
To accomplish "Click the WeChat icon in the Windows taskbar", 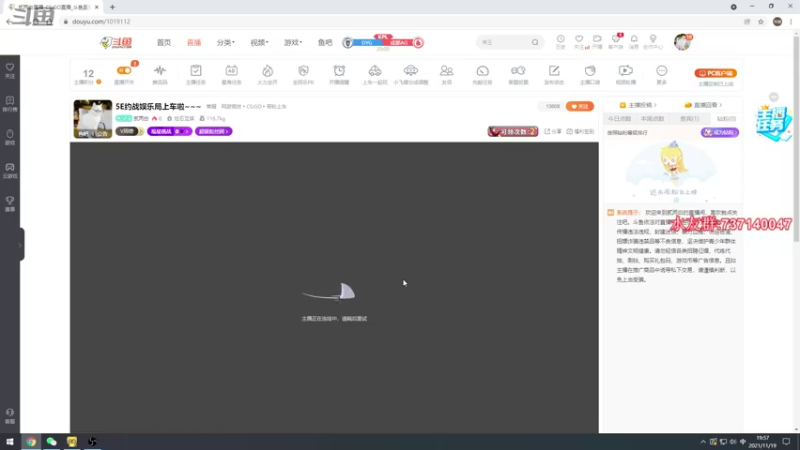I will point(52,442).
